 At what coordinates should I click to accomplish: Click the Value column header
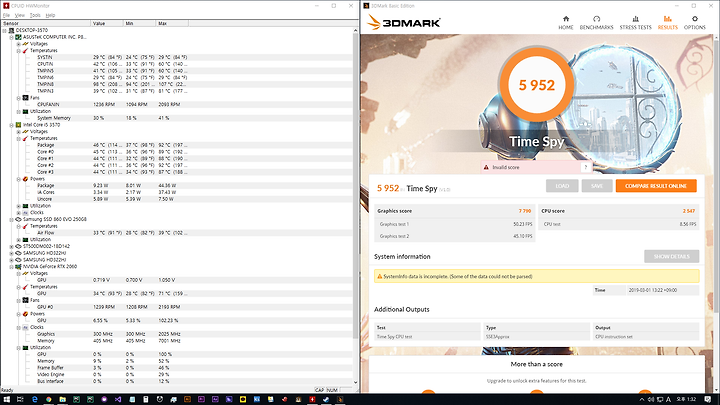point(107,23)
